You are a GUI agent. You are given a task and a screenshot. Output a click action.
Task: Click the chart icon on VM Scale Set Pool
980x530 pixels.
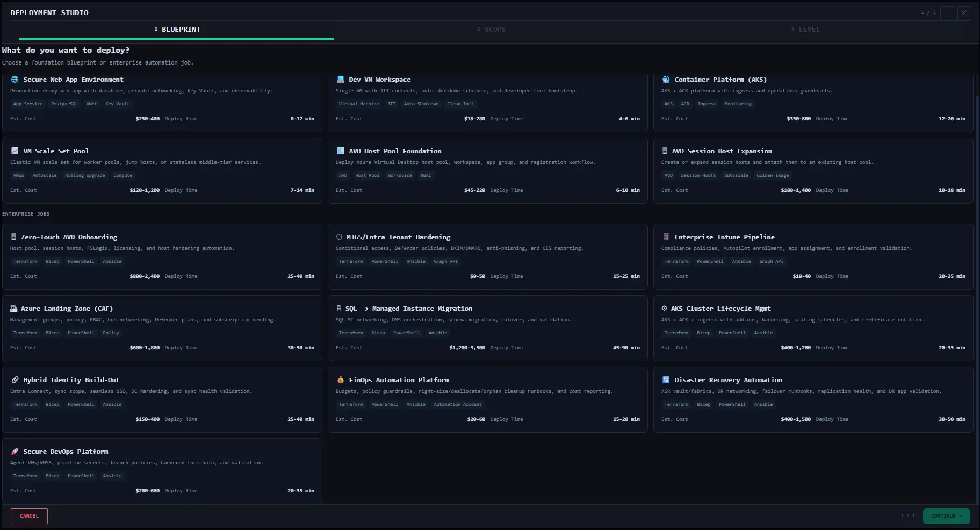tap(15, 151)
